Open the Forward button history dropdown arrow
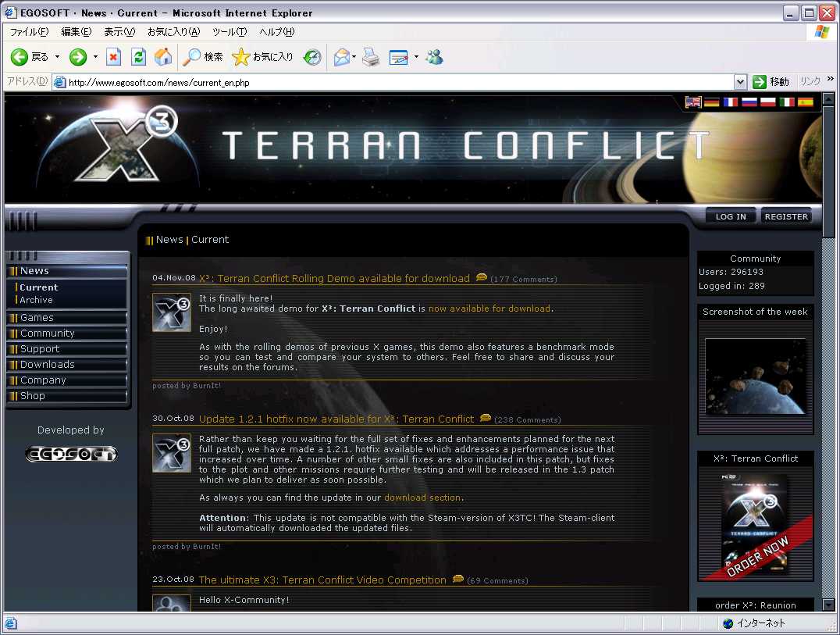Image resolution: width=840 pixels, height=635 pixels. click(x=95, y=57)
